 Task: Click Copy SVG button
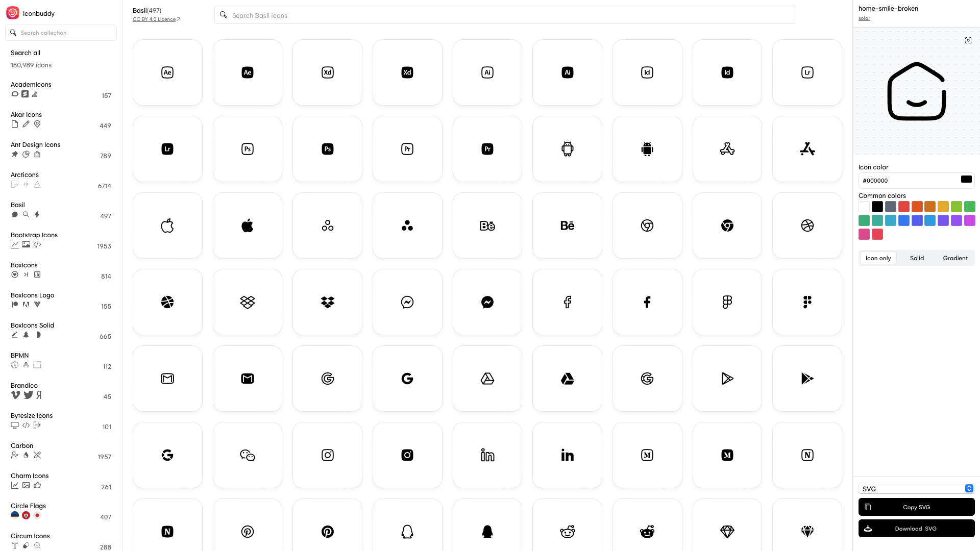coord(916,507)
